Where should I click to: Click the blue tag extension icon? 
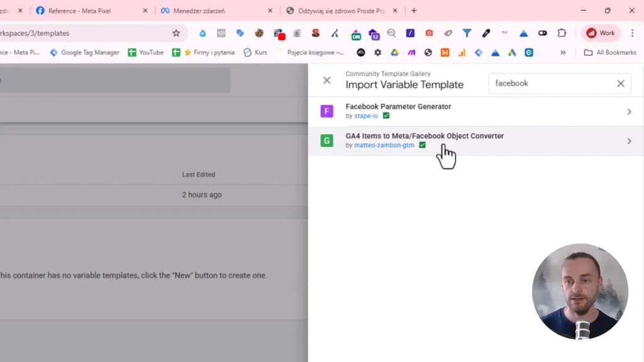(x=240, y=33)
